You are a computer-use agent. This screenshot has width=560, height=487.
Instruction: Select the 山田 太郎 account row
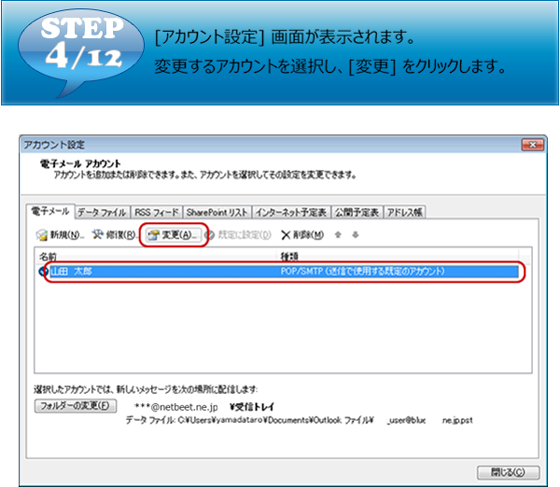[284, 272]
